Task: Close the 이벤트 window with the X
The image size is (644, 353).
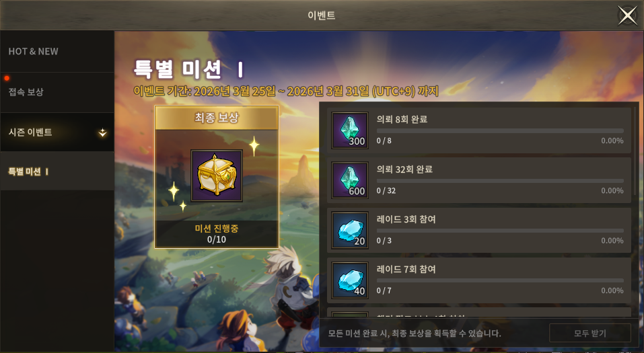Action: (x=628, y=15)
